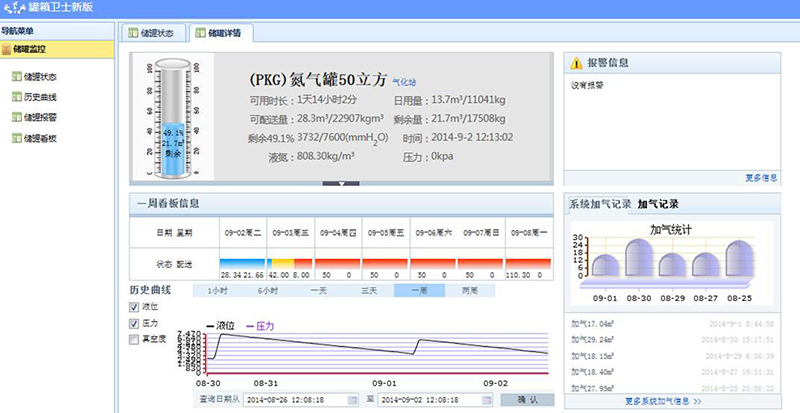The height and width of the screenshot is (413, 800).
Task: Select the 一天 time range option
Action: [318, 290]
